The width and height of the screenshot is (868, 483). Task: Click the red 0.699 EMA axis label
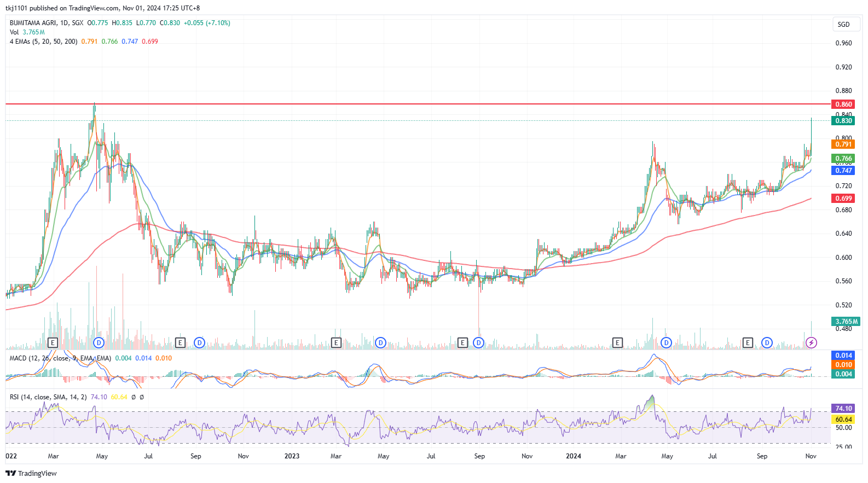tap(843, 199)
